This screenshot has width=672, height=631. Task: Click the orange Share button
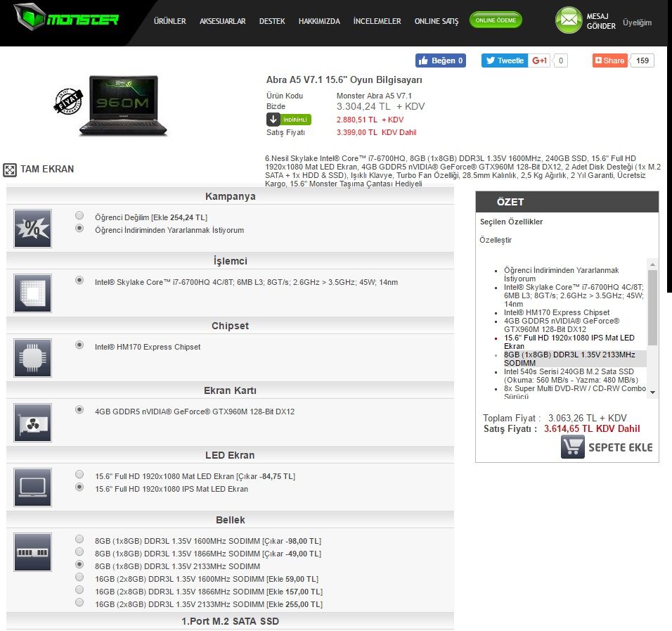[610, 60]
